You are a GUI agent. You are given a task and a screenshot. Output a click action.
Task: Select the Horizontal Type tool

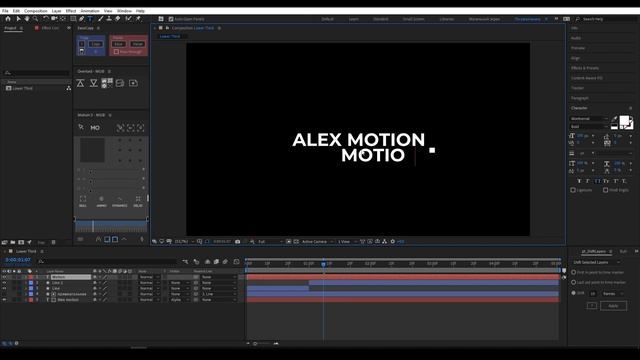click(90, 19)
